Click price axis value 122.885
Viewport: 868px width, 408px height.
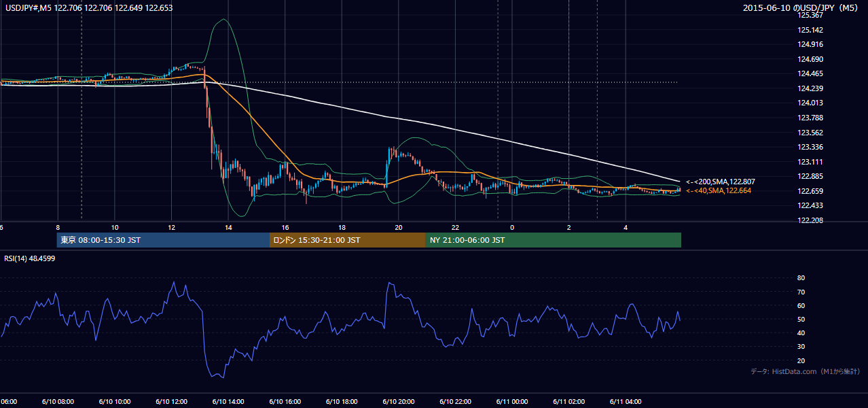810,176
